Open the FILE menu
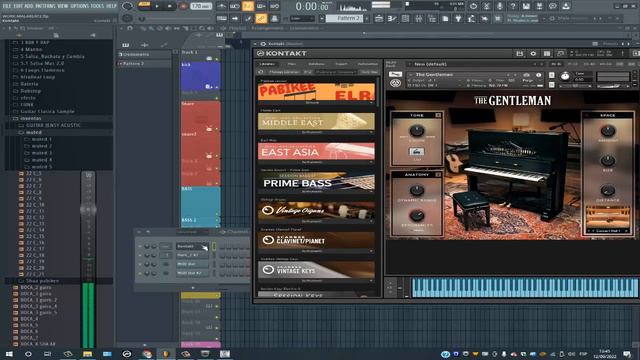 (x=7, y=6)
